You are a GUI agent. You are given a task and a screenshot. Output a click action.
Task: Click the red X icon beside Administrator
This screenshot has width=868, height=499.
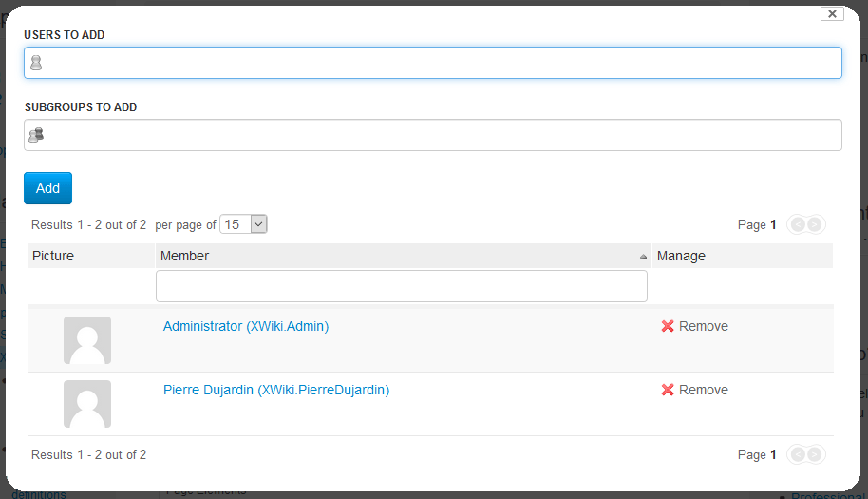(668, 326)
